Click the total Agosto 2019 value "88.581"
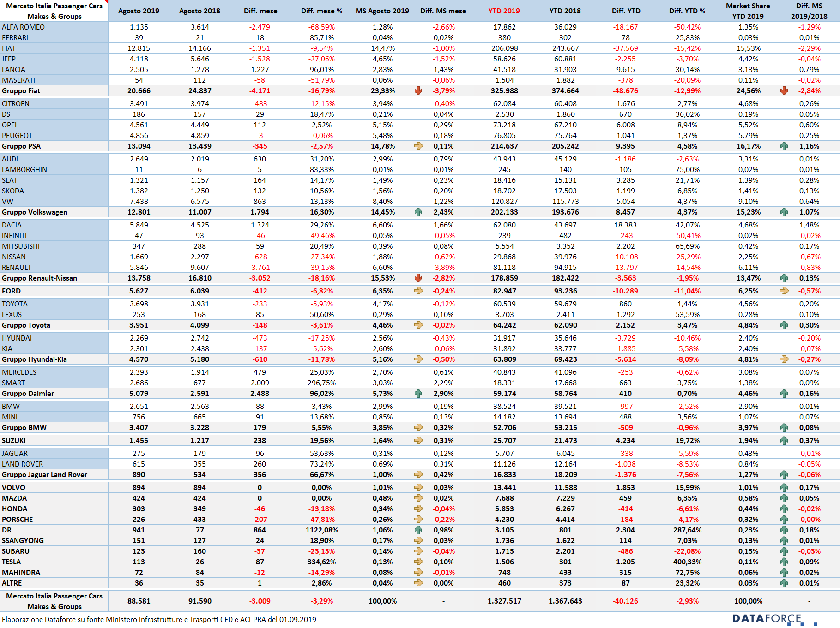 [x=139, y=601]
